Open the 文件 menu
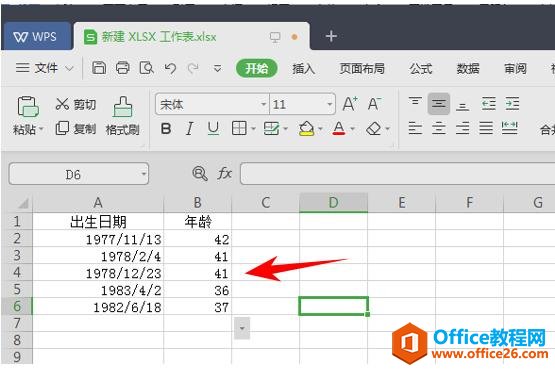Viewport: 555px width, 371px height. tap(45, 68)
